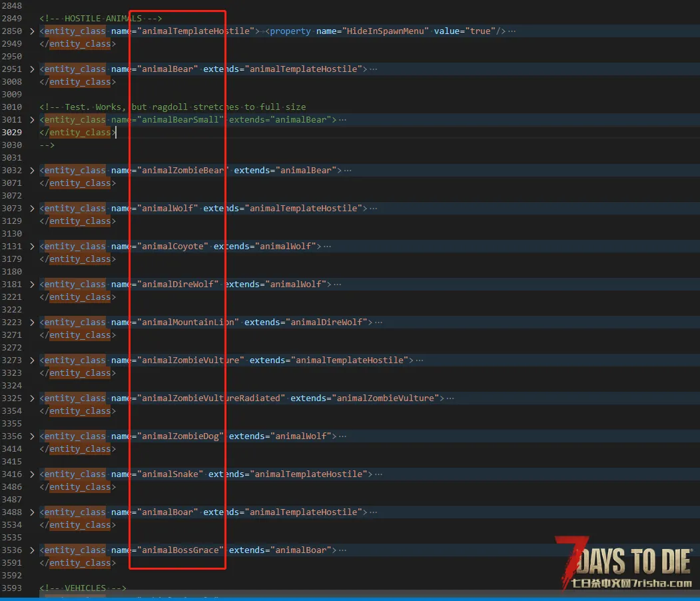Click the folded ellipsis after HideInSpawnMenu property
Image resolution: width=700 pixels, height=601 pixels.
pyautogui.click(x=512, y=31)
